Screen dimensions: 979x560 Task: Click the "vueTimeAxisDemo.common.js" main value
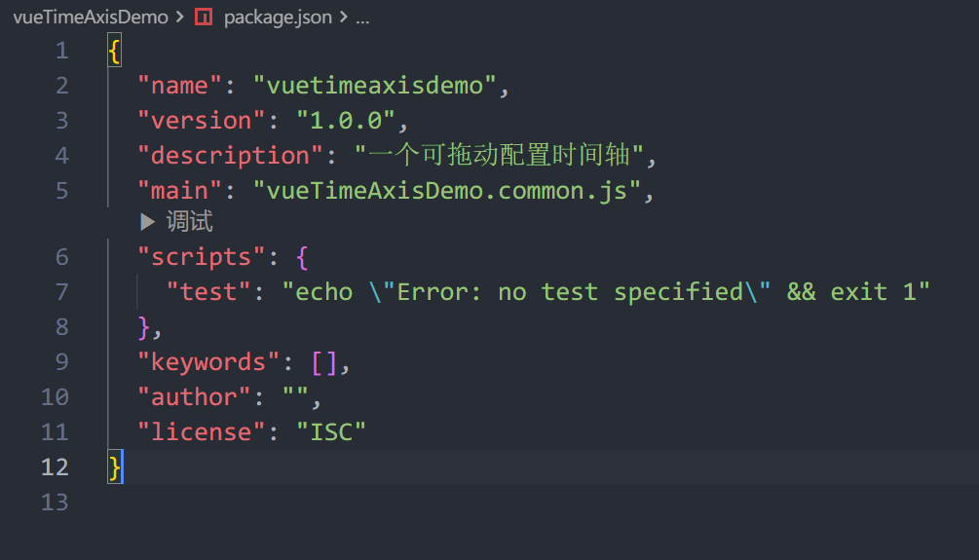click(x=446, y=191)
